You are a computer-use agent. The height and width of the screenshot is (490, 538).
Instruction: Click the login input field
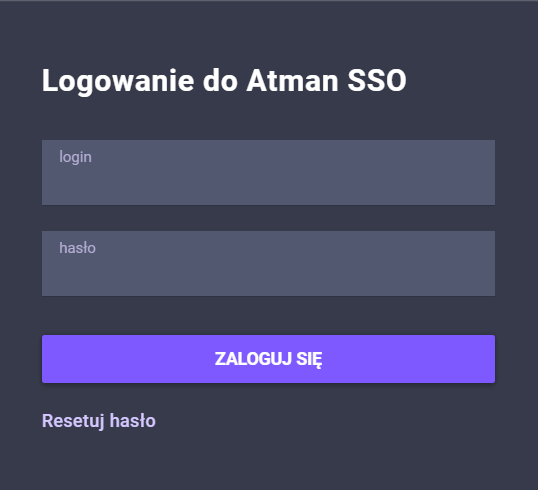tap(268, 172)
